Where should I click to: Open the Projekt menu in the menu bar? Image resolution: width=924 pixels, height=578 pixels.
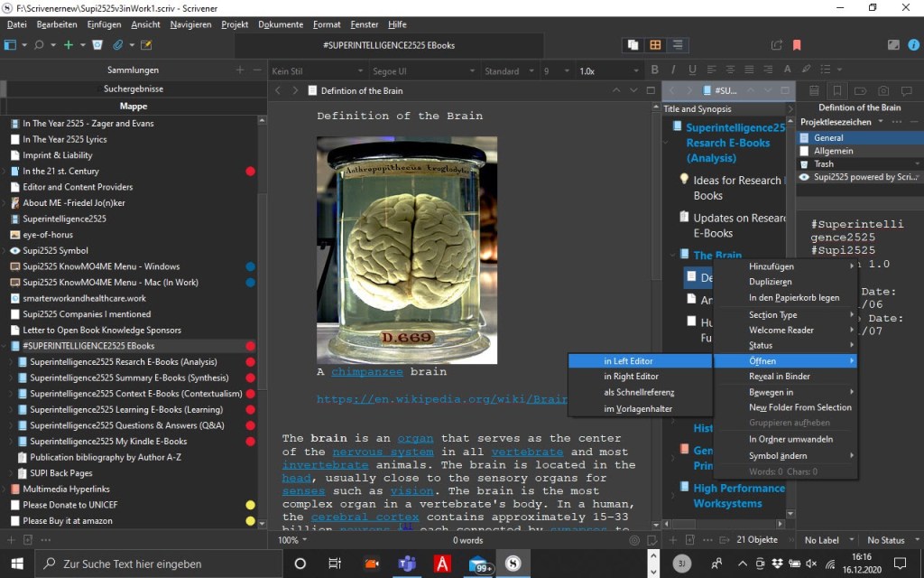[234, 24]
